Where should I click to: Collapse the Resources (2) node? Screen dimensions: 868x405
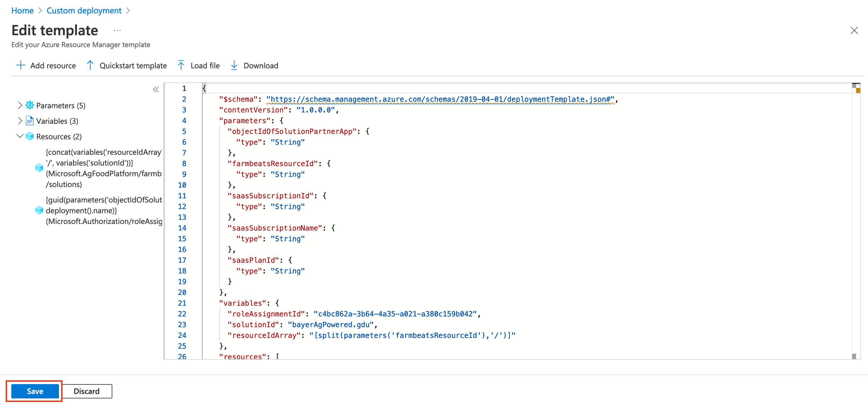tap(20, 136)
